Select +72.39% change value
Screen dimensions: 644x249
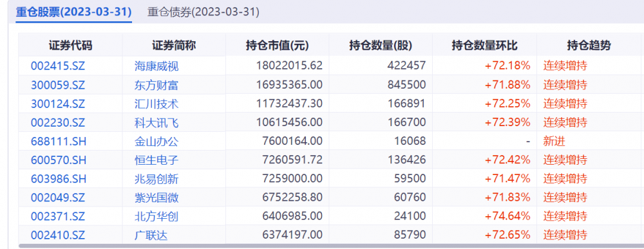507,122
